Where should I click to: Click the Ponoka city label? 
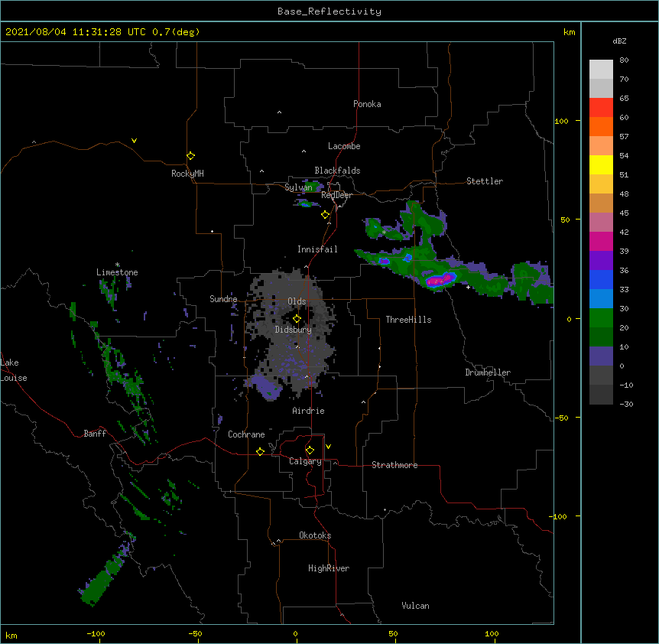367,104
